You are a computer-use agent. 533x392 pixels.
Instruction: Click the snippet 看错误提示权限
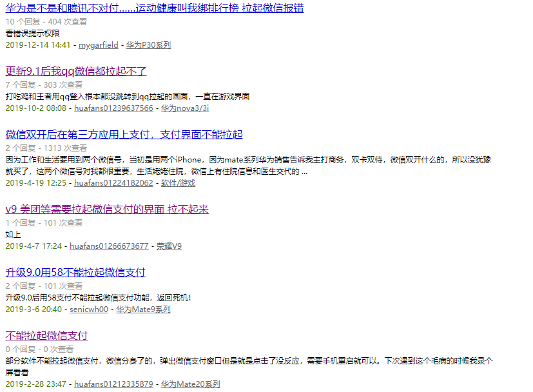(33, 34)
